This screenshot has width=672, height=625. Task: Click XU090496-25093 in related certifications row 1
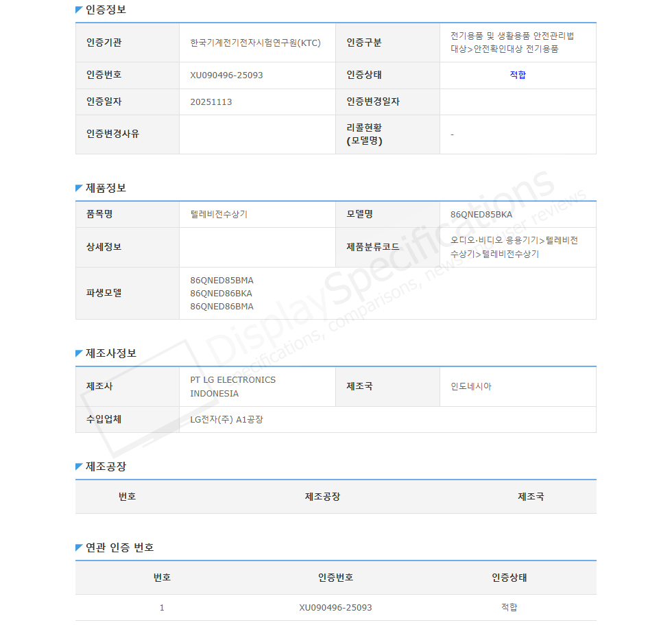click(x=335, y=607)
